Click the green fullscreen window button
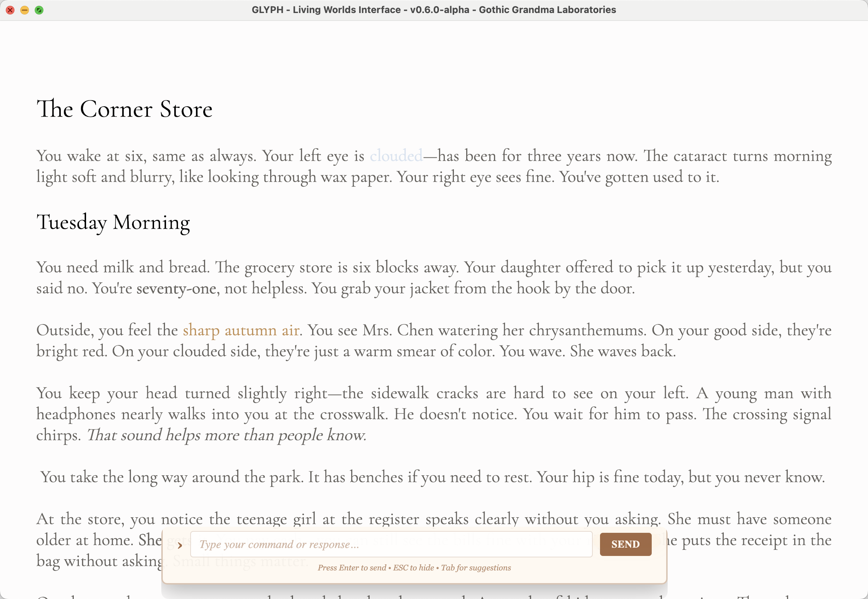Image resolution: width=868 pixels, height=599 pixels. pos(39,10)
